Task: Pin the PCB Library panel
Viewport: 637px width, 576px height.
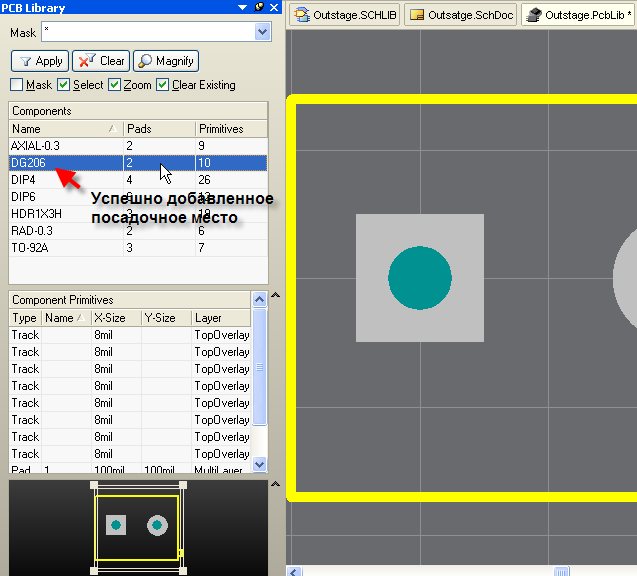Action: point(259,7)
